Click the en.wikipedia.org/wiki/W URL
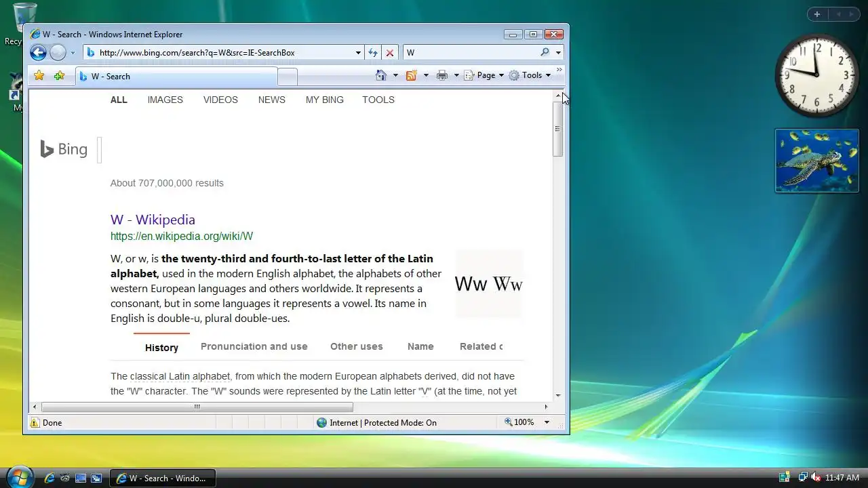The height and width of the screenshot is (488, 868). [x=182, y=236]
